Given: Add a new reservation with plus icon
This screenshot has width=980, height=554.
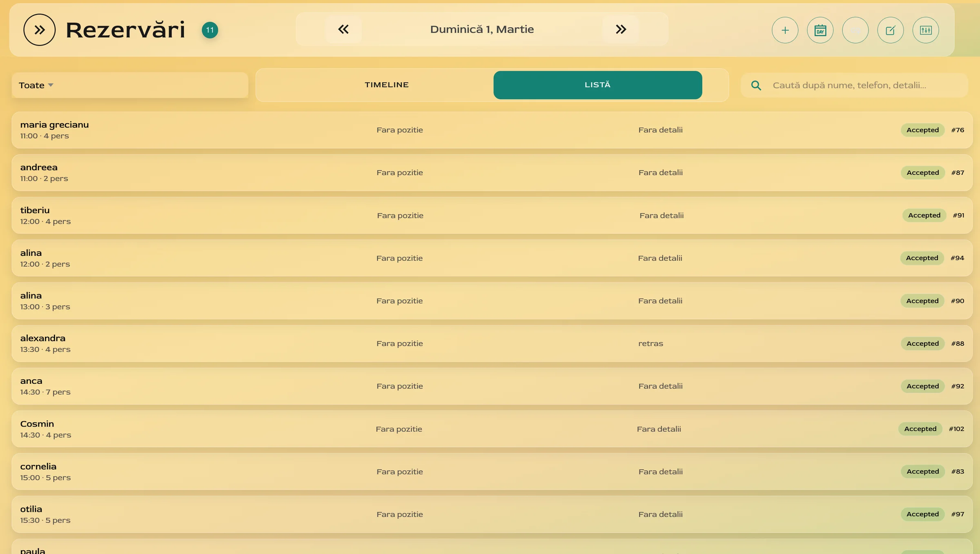Looking at the screenshot, I should pos(785,30).
